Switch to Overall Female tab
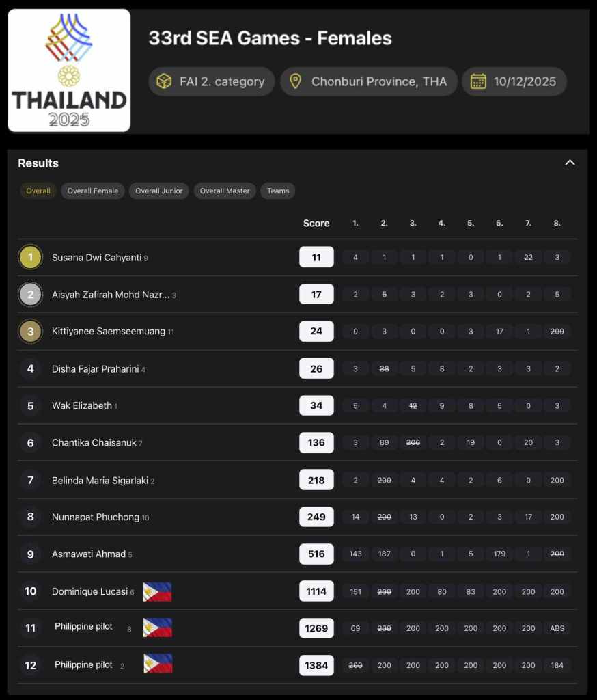 [x=93, y=191]
